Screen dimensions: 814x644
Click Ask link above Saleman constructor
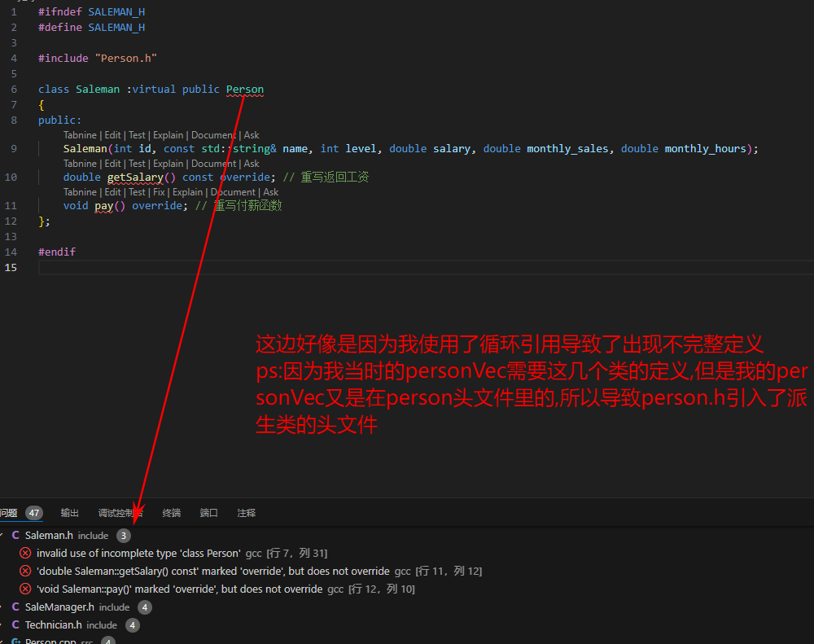pyautogui.click(x=252, y=135)
